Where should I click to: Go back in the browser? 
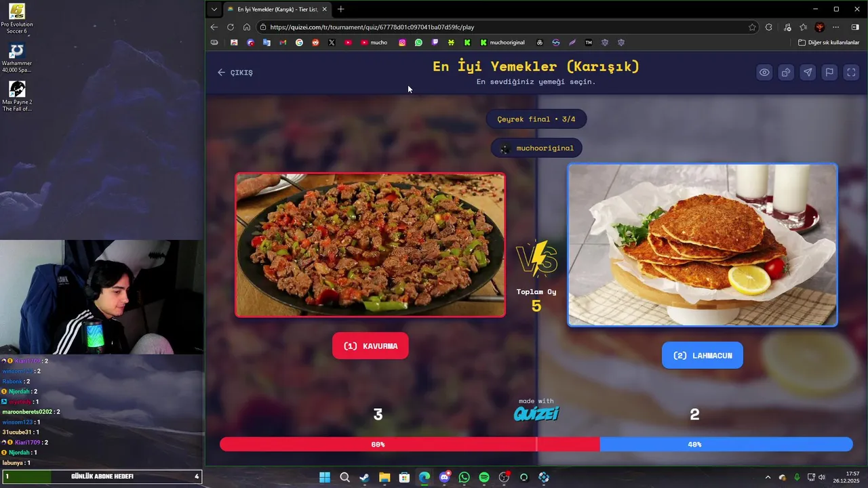coord(214,27)
